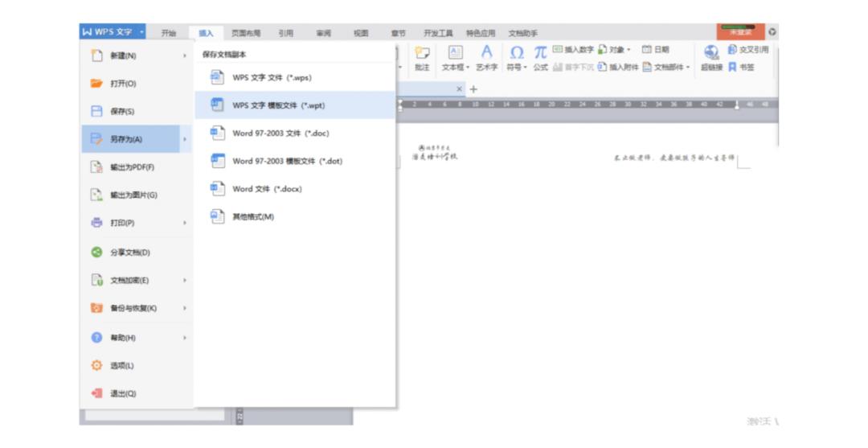The image size is (868, 448).
Task: Open the 符号 dropdown arrow
Action: [x=525, y=68]
